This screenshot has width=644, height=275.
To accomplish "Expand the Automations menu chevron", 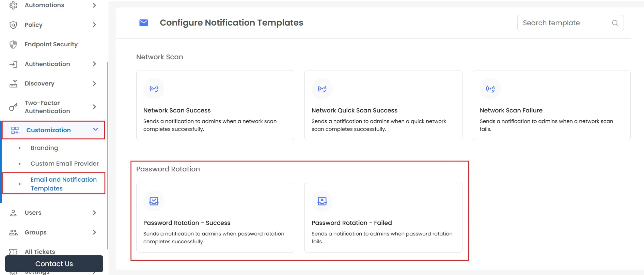I will pos(94,5).
